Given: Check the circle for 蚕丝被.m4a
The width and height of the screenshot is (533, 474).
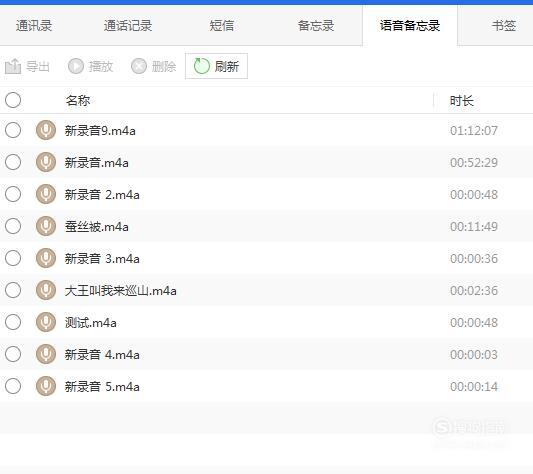Looking at the screenshot, I should point(13,226).
